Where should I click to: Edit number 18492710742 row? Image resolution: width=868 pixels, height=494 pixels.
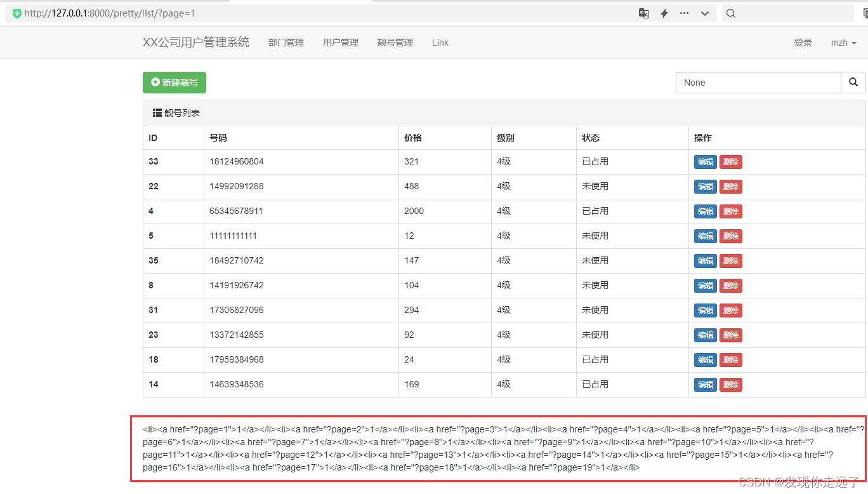pyautogui.click(x=706, y=261)
